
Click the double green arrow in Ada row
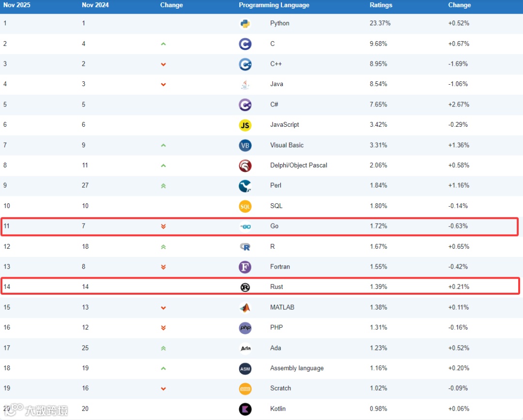164,348
